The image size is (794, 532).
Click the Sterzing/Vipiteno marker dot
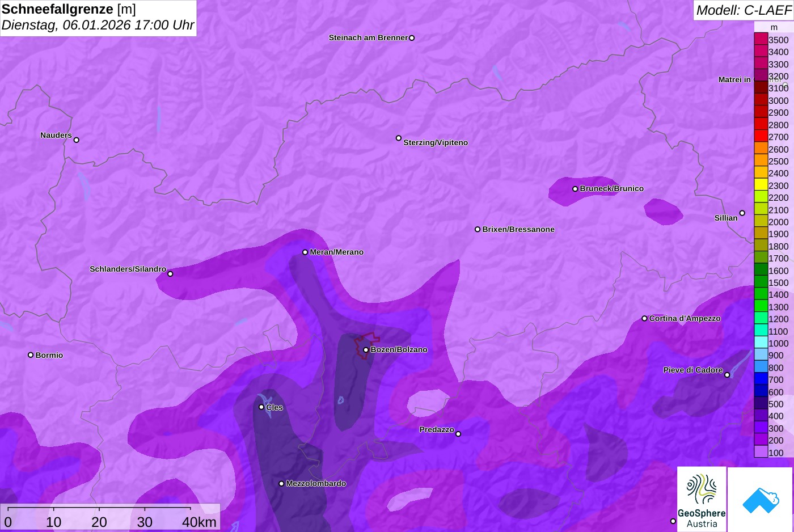(399, 138)
